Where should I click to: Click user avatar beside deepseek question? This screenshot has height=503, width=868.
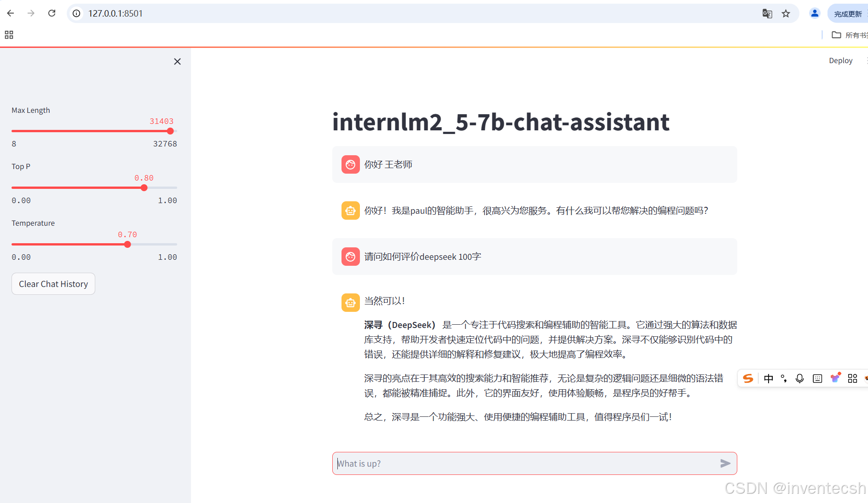click(351, 257)
